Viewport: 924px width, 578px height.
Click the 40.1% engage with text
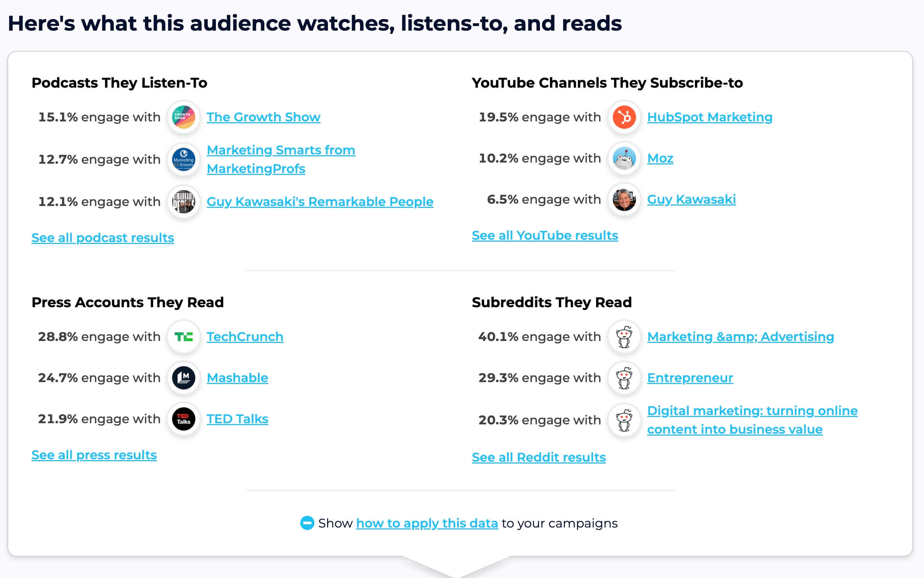[540, 337]
